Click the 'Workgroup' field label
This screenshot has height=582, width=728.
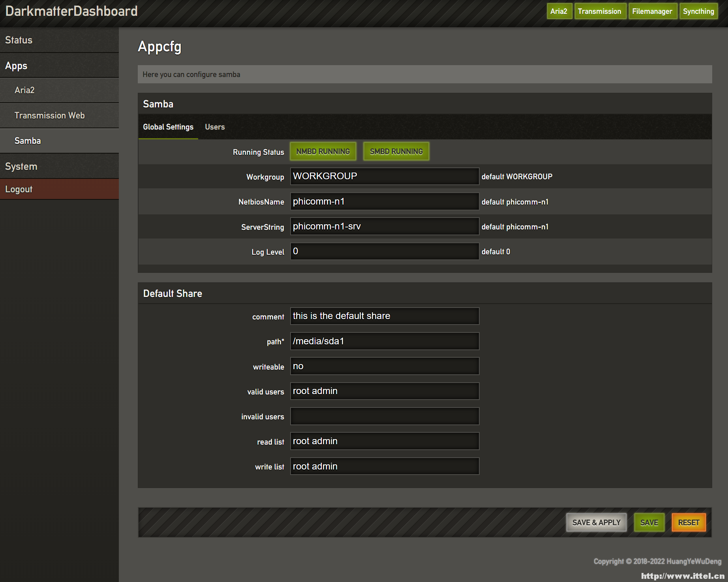(265, 177)
